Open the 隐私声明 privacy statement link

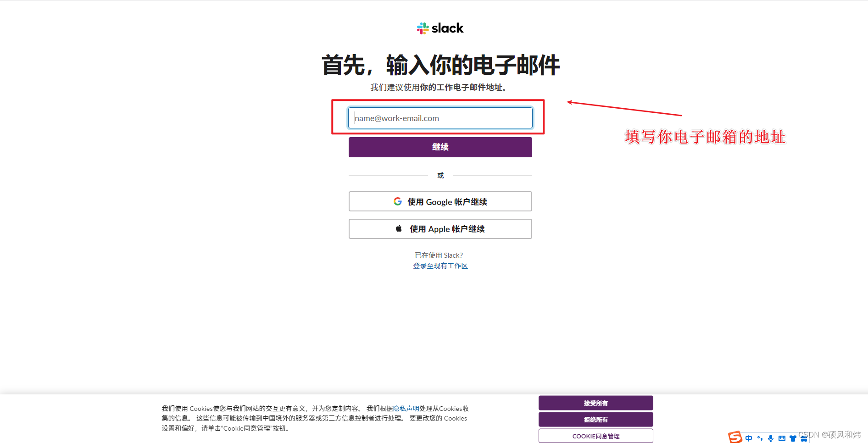click(x=406, y=408)
